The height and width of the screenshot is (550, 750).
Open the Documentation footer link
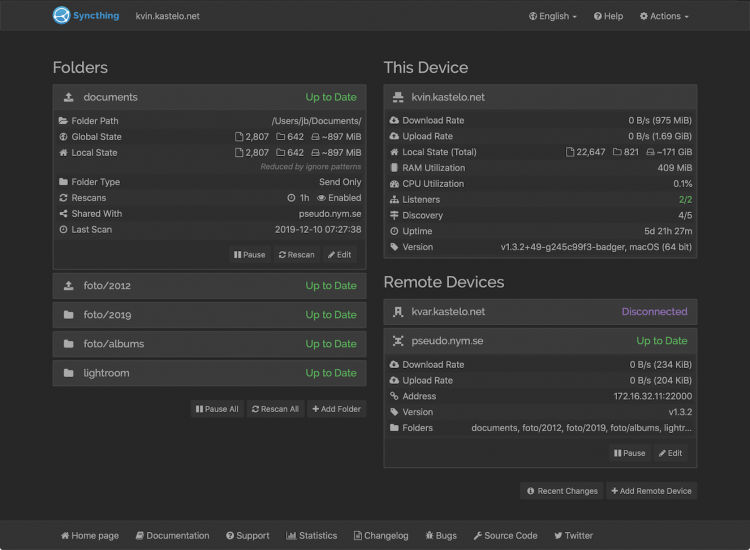pyautogui.click(x=172, y=536)
